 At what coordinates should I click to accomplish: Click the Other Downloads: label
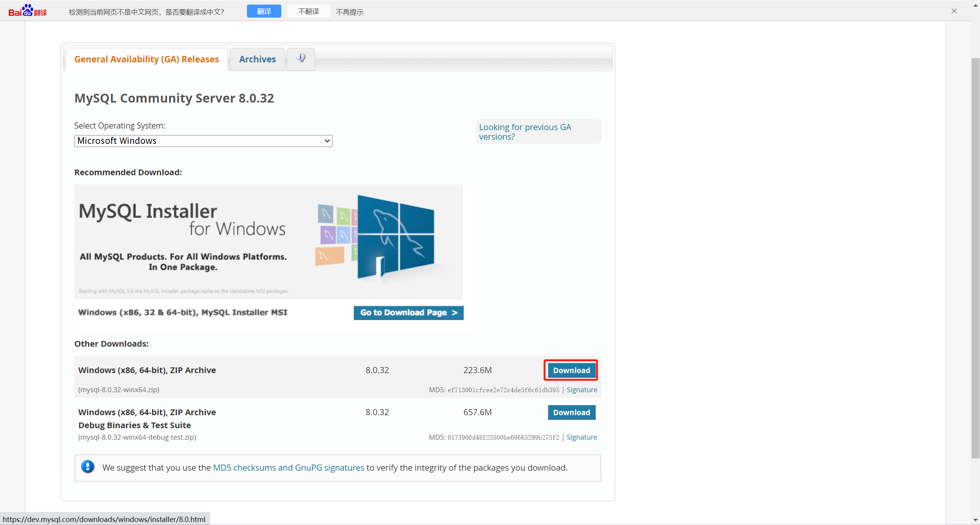[111, 344]
